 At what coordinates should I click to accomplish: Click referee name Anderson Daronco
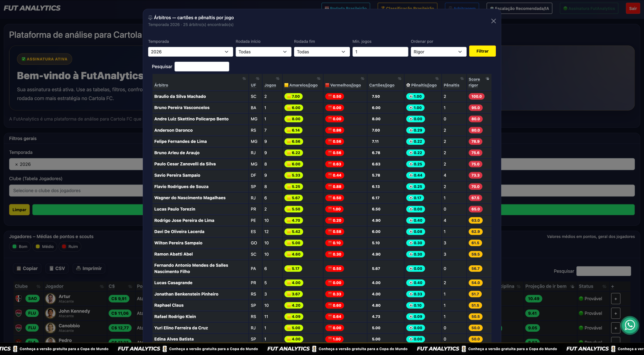point(173,130)
